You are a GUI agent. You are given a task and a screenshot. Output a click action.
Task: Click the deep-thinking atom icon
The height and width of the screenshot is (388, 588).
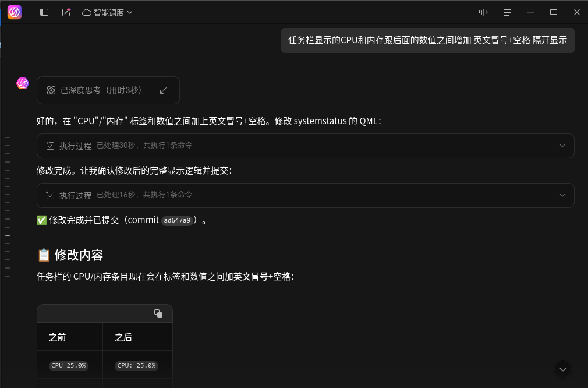[x=51, y=90]
